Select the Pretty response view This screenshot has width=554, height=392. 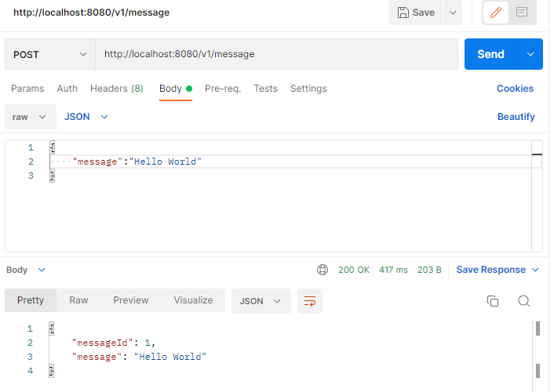[x=31, y=300]
